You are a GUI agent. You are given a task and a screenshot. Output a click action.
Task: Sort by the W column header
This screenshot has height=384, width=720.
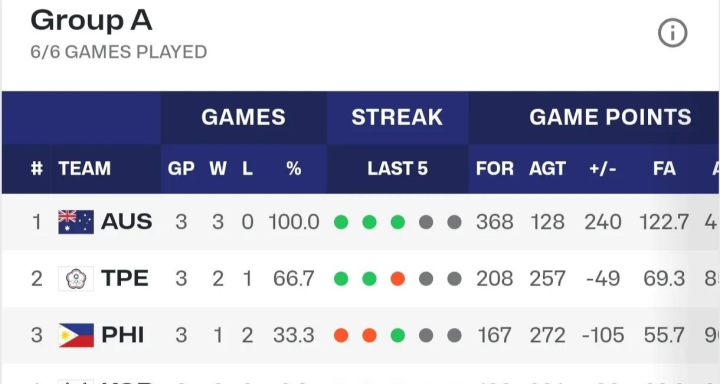pos(218,169)
